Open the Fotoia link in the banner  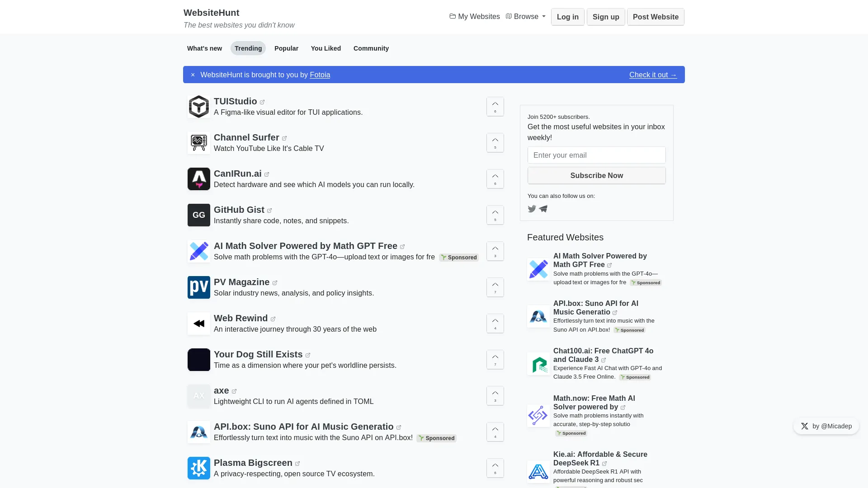pyautogui.click(x=320, y=75)
